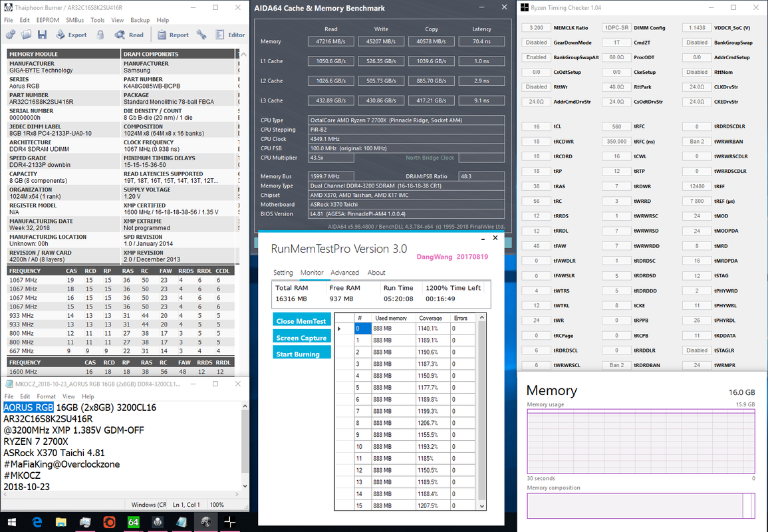This screenshot has width=768, height=532.
Task: Click the Memory usage graph
Action: tap(641, 441)
